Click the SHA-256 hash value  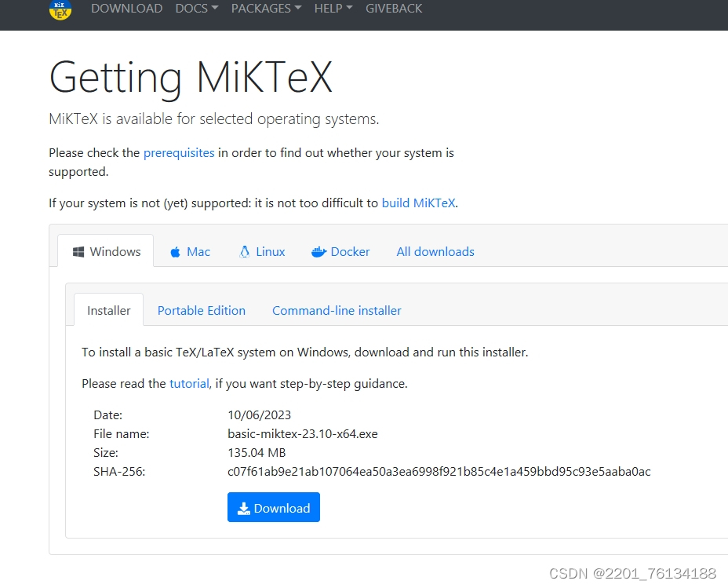[439, 472]
